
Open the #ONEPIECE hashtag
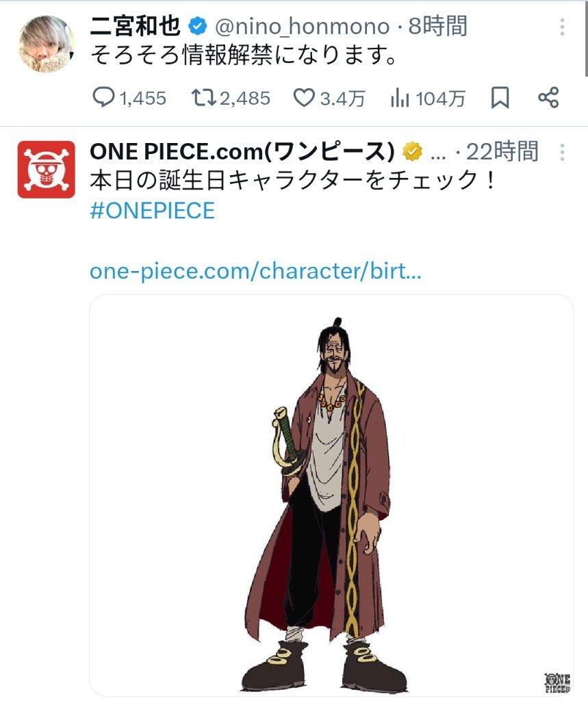point(152,211)
